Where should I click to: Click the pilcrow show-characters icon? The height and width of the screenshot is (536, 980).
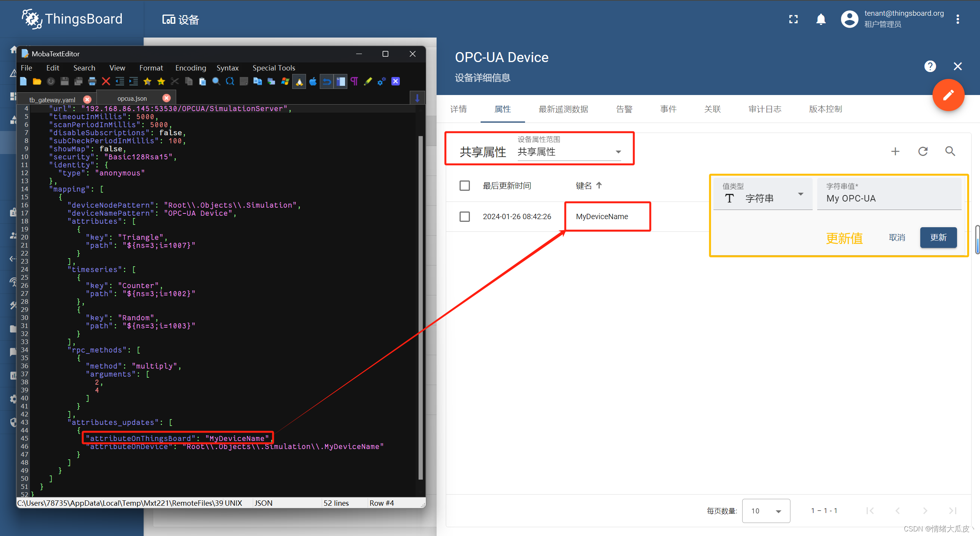coord(354,81)
